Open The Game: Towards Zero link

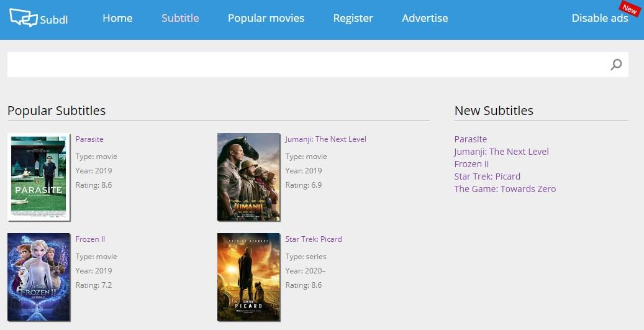505,189
